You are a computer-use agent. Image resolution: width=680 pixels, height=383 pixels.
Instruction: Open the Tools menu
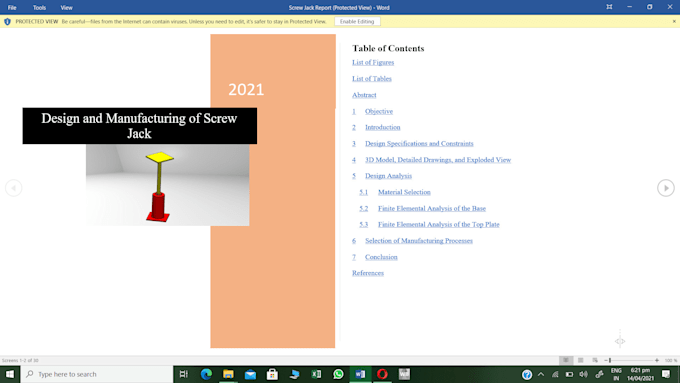tap(39, 7)
